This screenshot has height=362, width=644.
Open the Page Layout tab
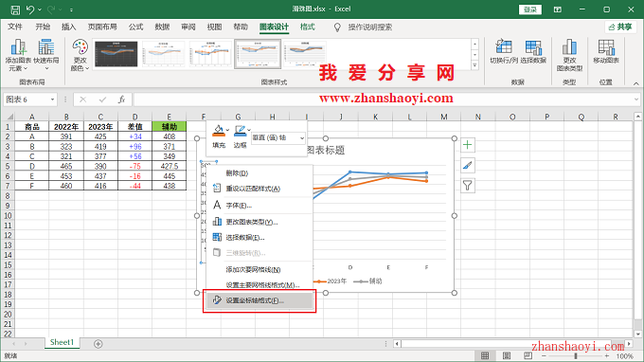pos(102,27)
